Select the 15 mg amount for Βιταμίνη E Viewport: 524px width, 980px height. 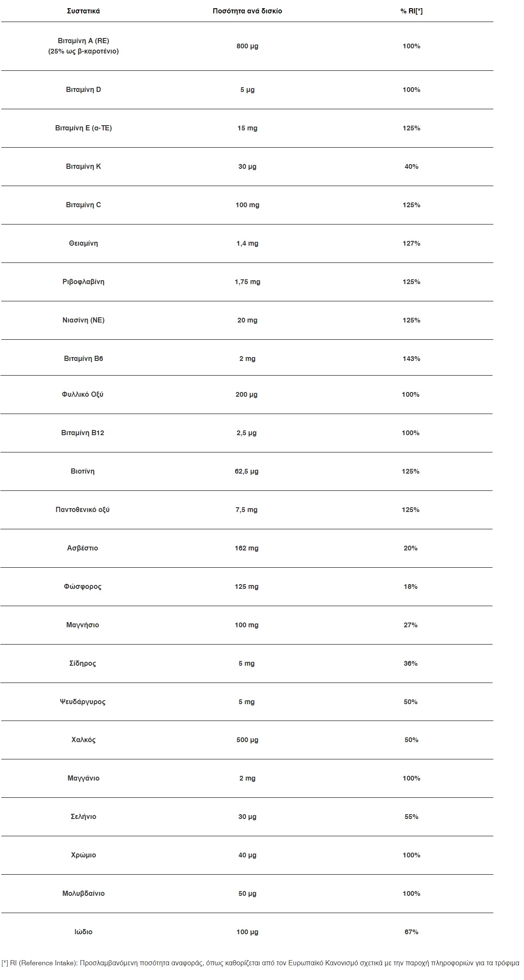(247, 128)
